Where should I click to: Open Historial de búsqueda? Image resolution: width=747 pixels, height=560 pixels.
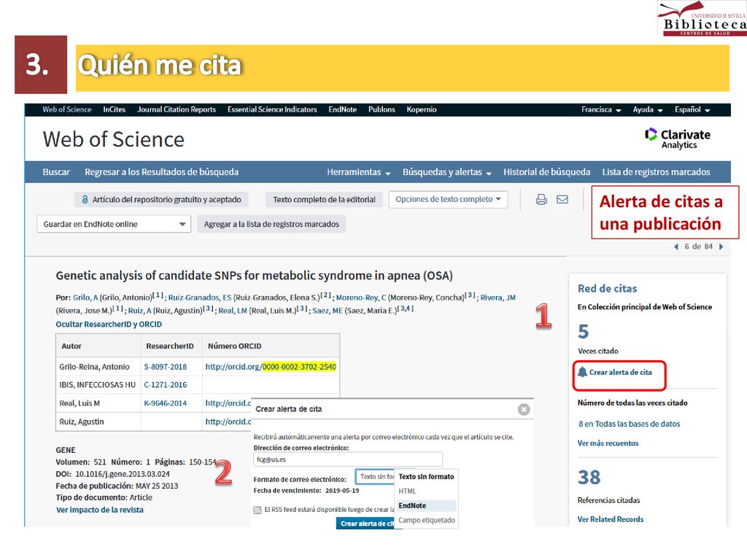click(547, 172)
